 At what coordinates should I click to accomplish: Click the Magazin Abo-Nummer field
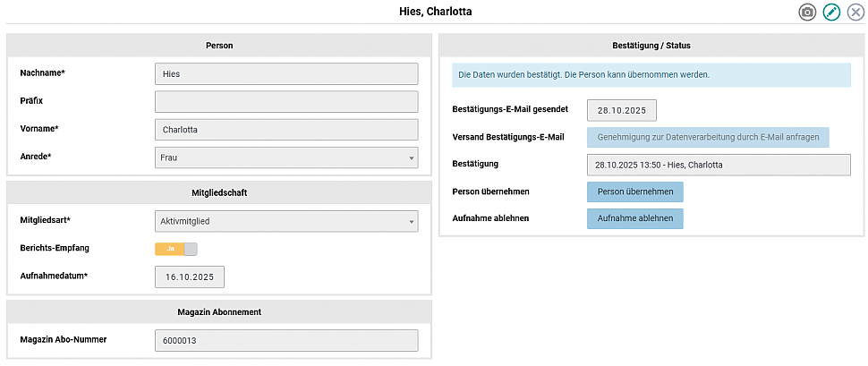pos(286,340)
